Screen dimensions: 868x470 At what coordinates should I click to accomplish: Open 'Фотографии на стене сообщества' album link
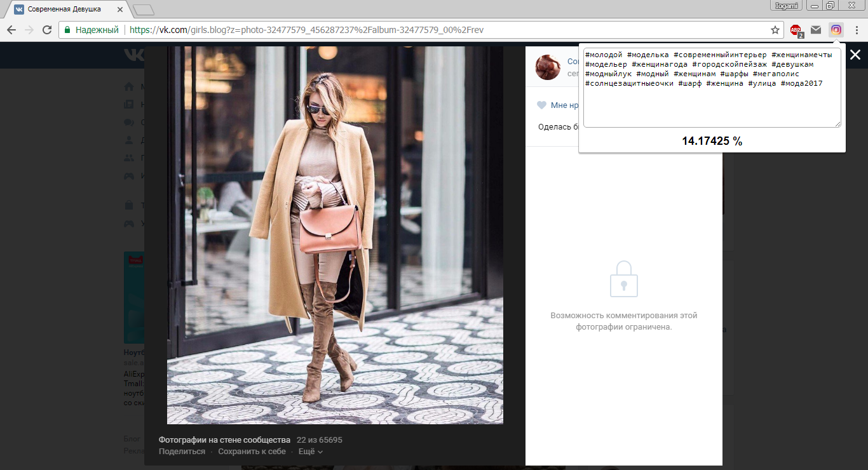click(224, 440)
